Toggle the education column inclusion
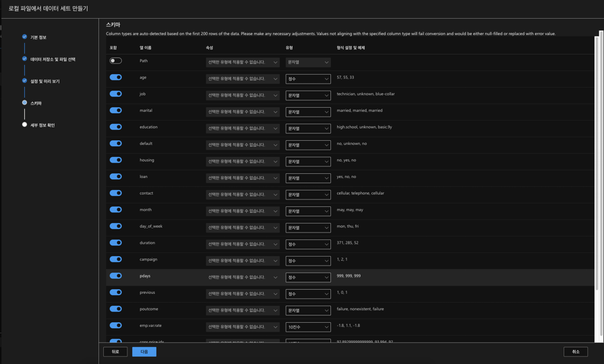Viewport: 604px width, 364px height. [115, 127]
